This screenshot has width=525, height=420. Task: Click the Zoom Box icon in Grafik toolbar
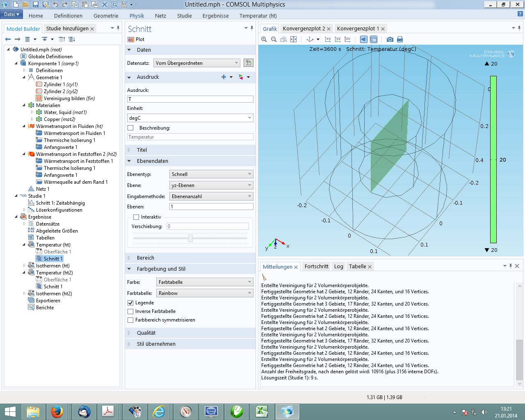click(x=284, y=39)
